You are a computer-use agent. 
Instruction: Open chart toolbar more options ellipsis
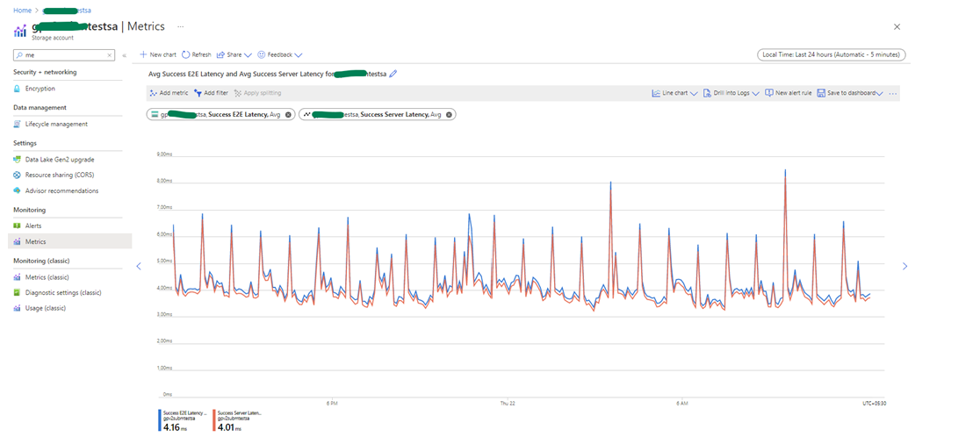click(x=892, y=94)
